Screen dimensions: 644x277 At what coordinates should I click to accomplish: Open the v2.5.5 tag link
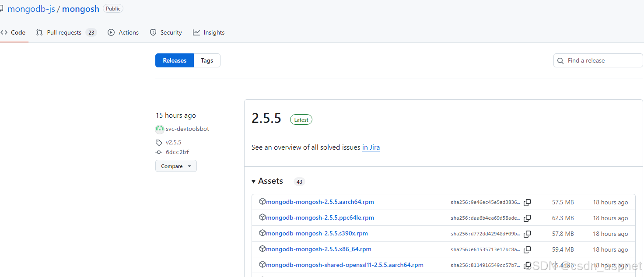pos(173,142)
